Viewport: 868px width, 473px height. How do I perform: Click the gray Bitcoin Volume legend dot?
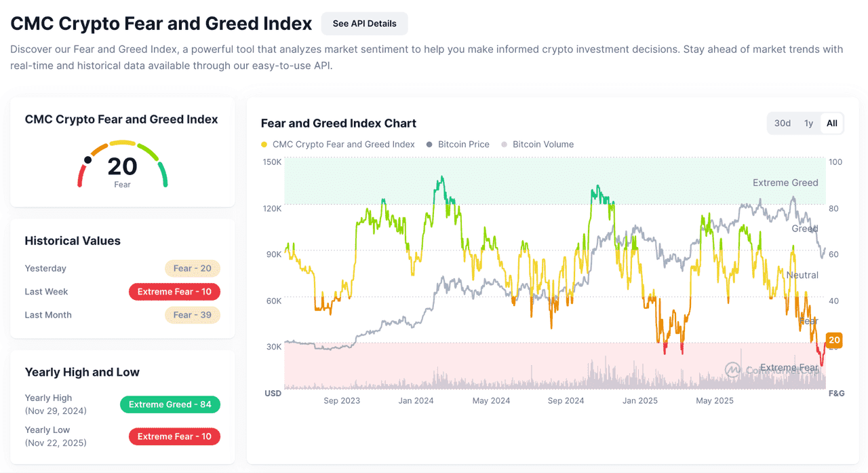[505, 144]
